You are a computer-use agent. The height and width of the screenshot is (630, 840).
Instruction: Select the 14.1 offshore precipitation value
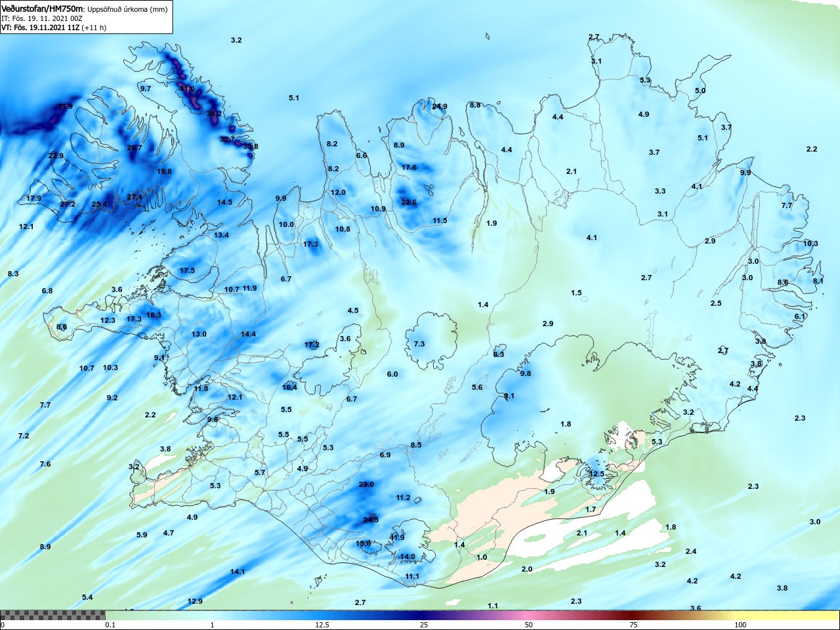point(238,572)
